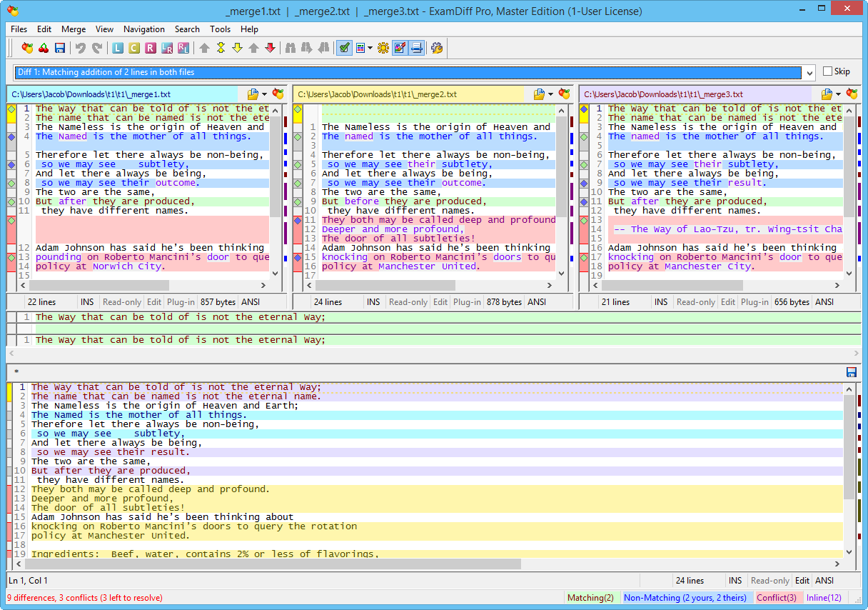868x610 pixels.
Task: Jump to current difference yellow double arrow
Action: [221, 48]
